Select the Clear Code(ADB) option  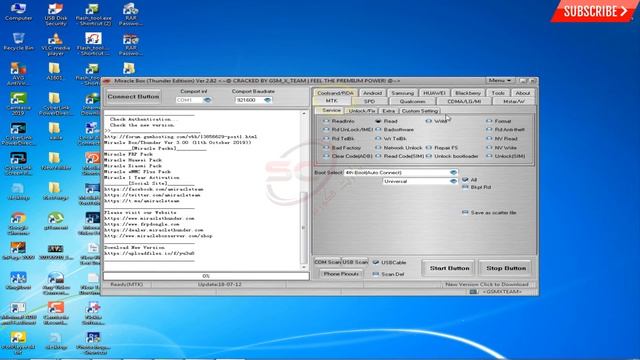[x=348, y=156]
